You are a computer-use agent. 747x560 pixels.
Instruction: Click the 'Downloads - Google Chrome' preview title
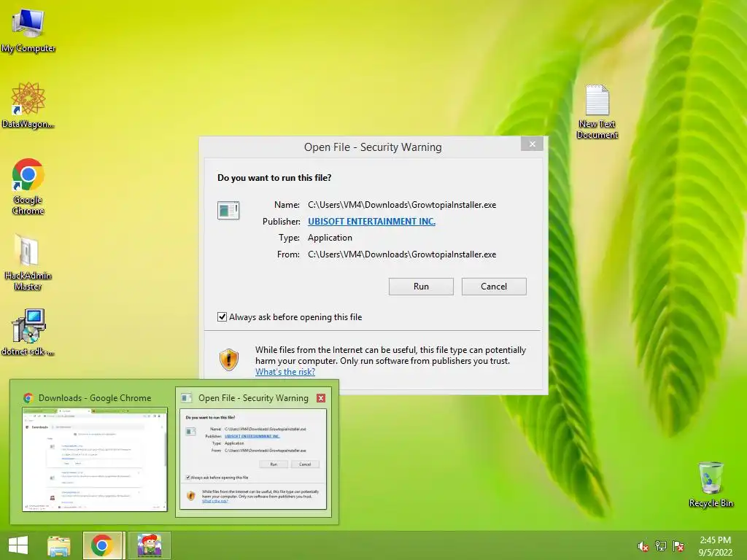tap(95, 398)
